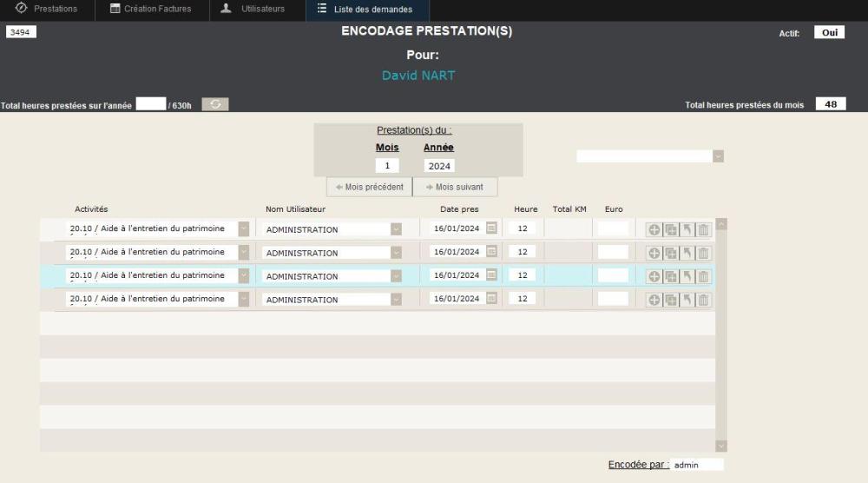
Task: Open calendar picker in the first row
Action: pyautogui.click(x=491, y=228)
